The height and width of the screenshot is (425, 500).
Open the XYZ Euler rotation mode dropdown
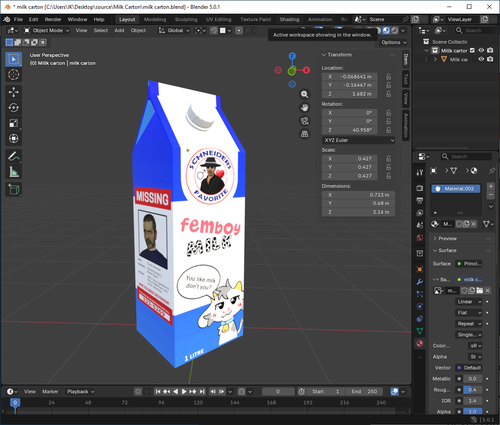coord(359,140)
